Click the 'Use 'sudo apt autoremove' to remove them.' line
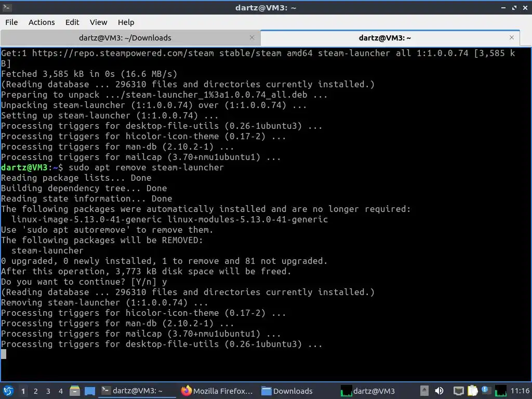The image size is (532, 399). (x=107, y=230)
